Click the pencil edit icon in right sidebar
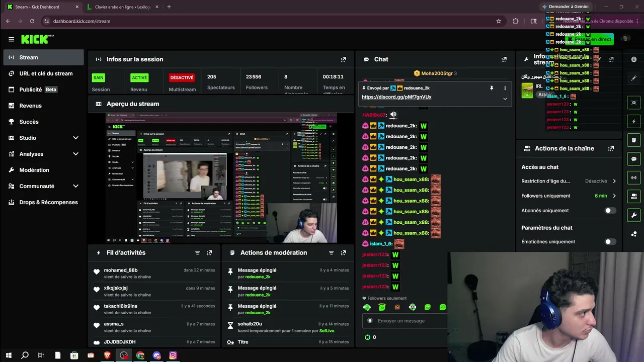This screenshot has height=362, width=644. 634,78
